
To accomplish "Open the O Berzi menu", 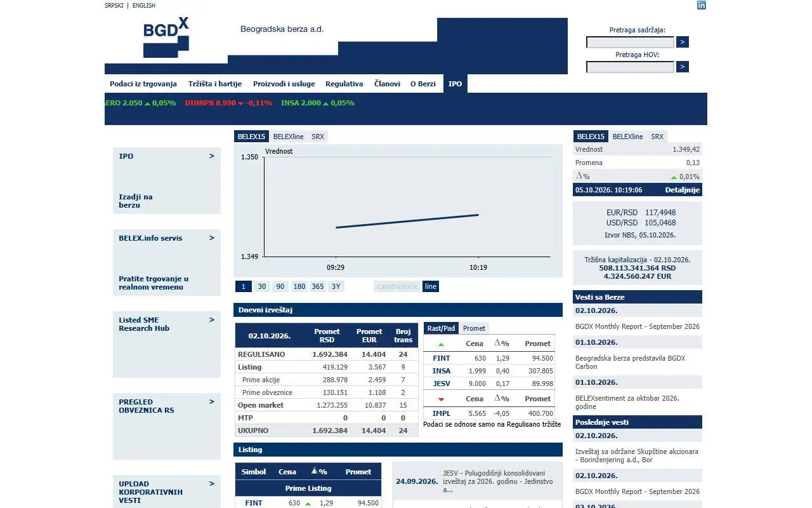I will pos(423,84).
